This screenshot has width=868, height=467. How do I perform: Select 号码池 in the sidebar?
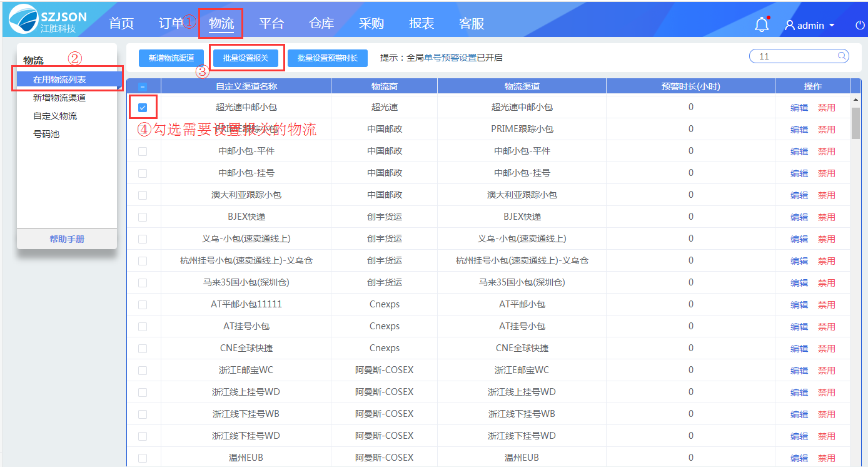[x=46, y=134]
